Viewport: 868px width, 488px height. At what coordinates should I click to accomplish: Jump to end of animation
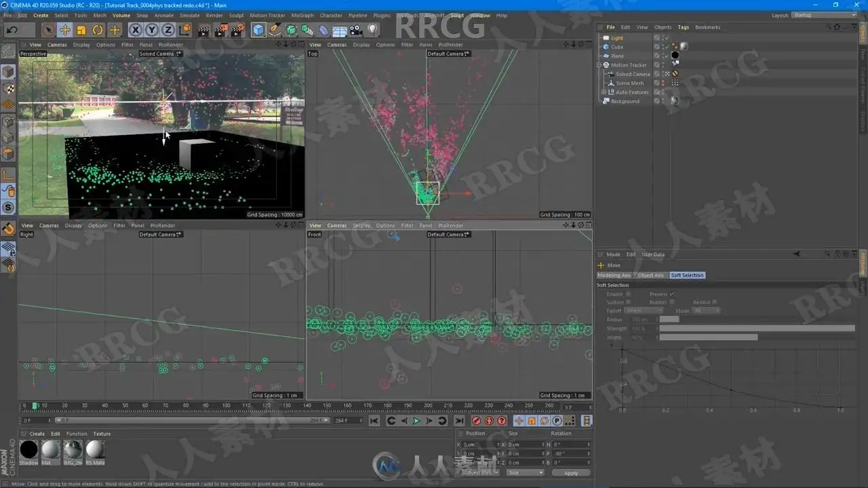click(x=459, y=421)
